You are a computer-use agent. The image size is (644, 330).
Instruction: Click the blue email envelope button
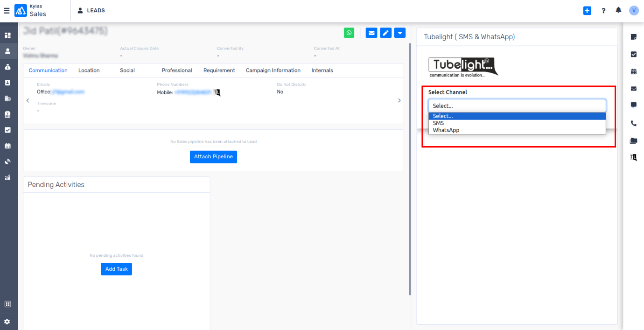pyautogui.click(x=371, y=33)
